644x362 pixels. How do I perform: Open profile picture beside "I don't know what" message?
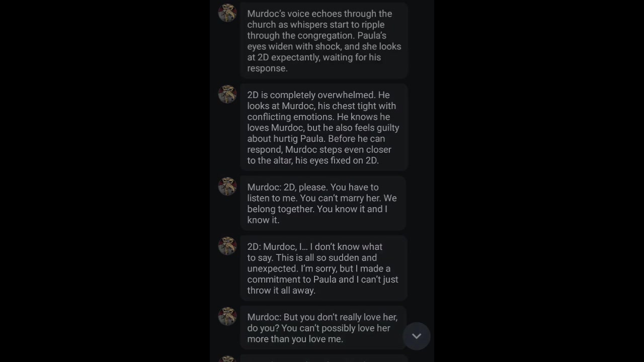tap(227, 246)
